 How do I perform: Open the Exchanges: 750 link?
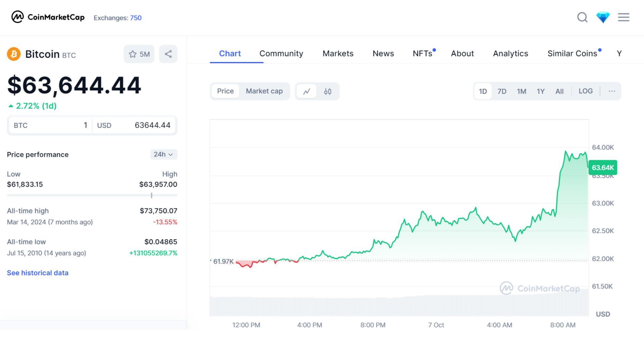pyautogui.click(x=117, y=18)
